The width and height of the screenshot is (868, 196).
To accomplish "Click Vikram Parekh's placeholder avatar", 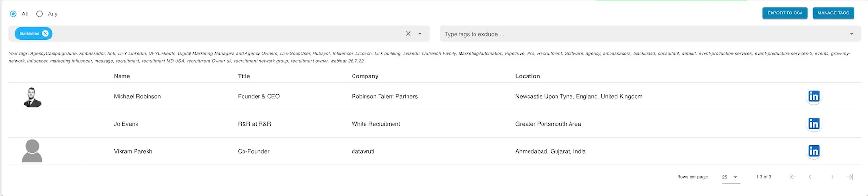I will pyautogui.click(x=32, y=151).
